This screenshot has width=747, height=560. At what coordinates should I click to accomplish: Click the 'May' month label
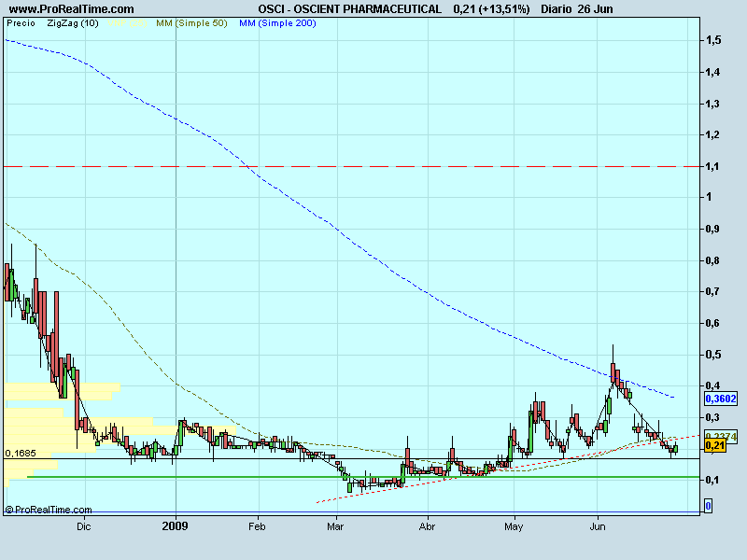[514, 526]
